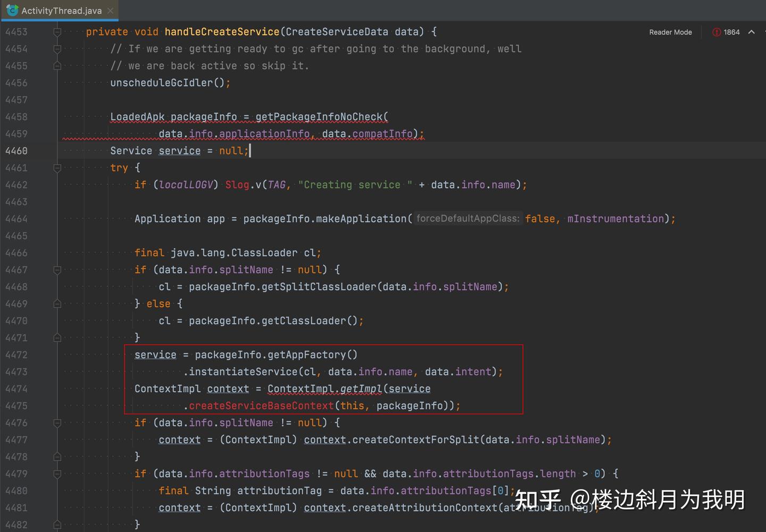Fold block end marker at line 4471

pos(57,338)
